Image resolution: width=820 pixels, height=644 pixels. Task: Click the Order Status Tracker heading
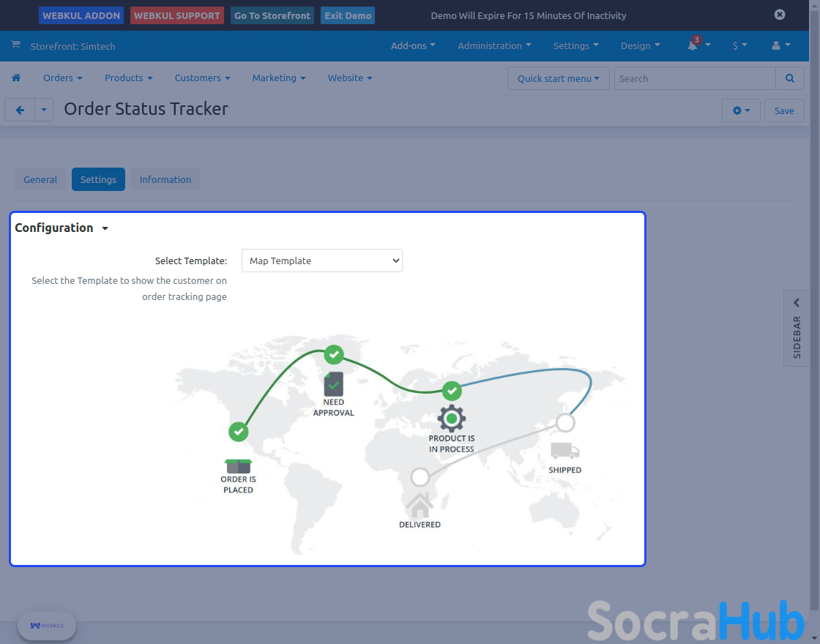146,109
